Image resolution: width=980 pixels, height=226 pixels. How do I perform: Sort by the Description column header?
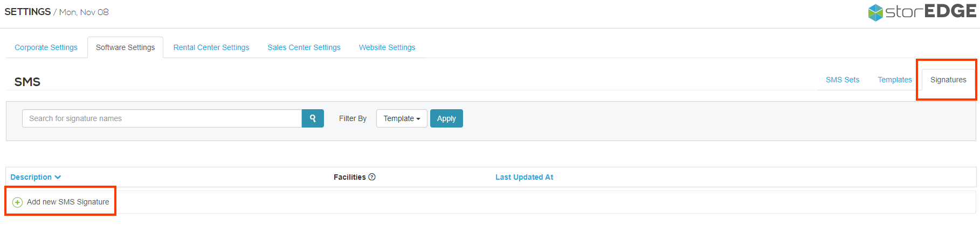click(31, 177)
